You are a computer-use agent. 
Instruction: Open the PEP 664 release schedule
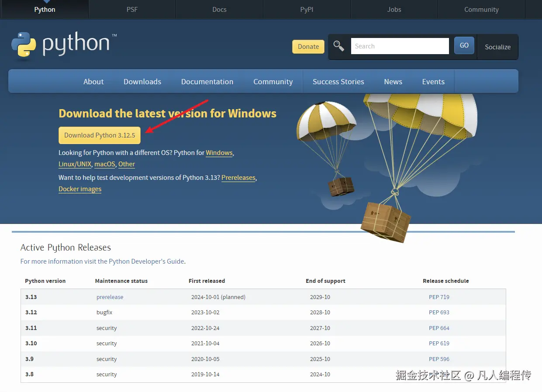point(439,328)
